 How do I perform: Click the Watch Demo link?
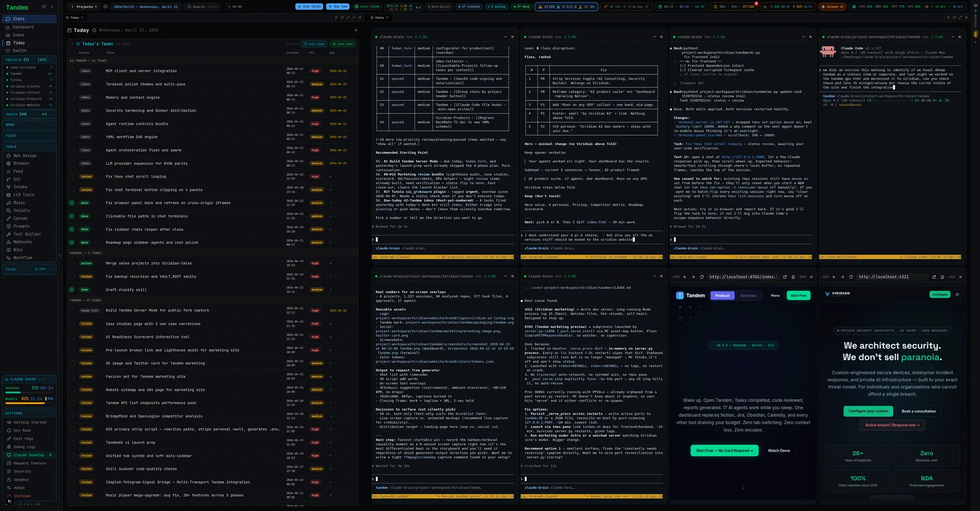pos(779,451)
